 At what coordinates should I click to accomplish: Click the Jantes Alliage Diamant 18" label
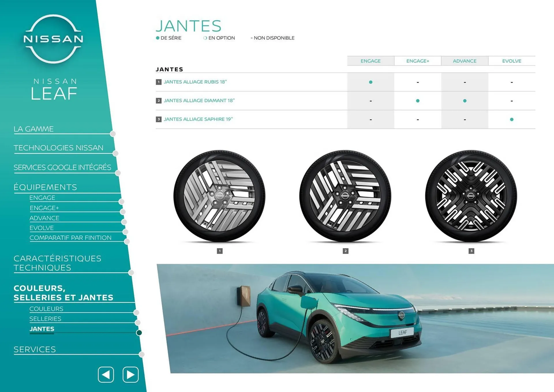[x=199, y=100]
